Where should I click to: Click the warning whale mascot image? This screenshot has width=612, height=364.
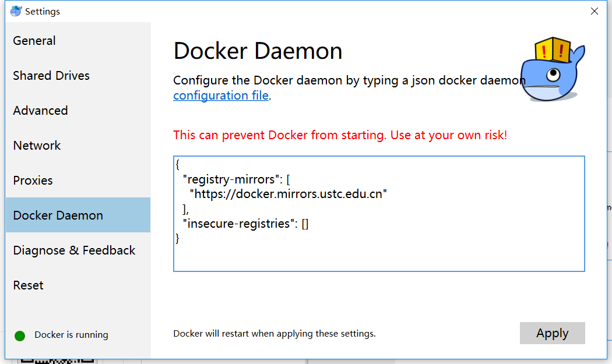[553, 69]
